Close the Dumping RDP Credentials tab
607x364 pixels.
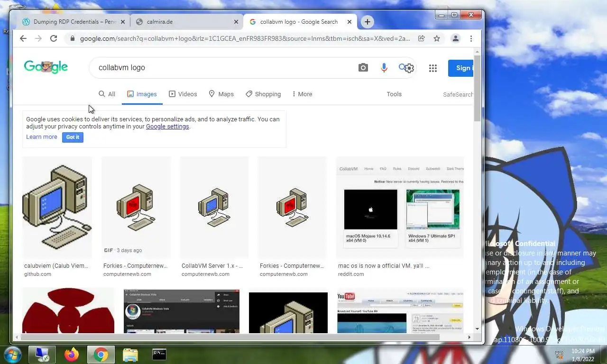[x=123, y=22]
